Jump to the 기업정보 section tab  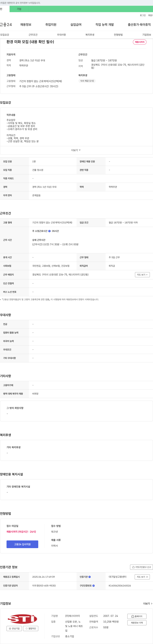(x=146, y=35)
